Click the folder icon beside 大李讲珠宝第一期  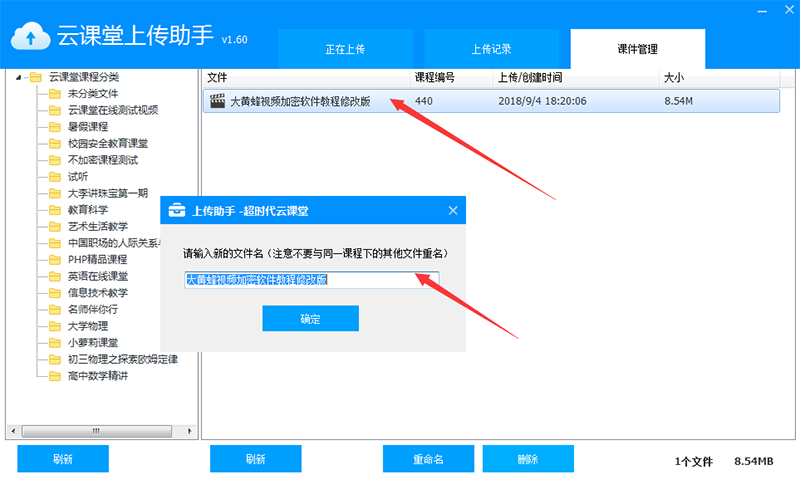point(55,193)
